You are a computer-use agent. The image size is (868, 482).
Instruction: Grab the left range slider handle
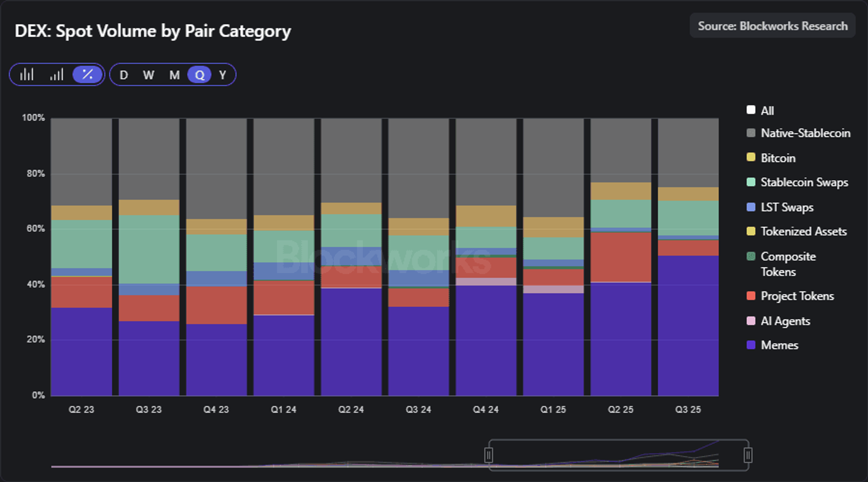489,455
